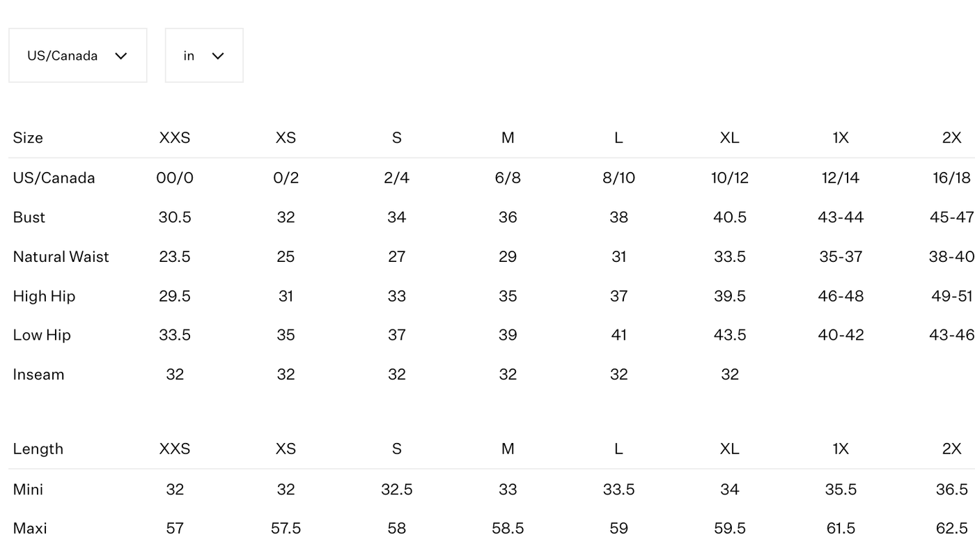The image size is (975, 560).
Task: Select the XXS size column header
Action: pyautogui.click(x=175, y=138)
